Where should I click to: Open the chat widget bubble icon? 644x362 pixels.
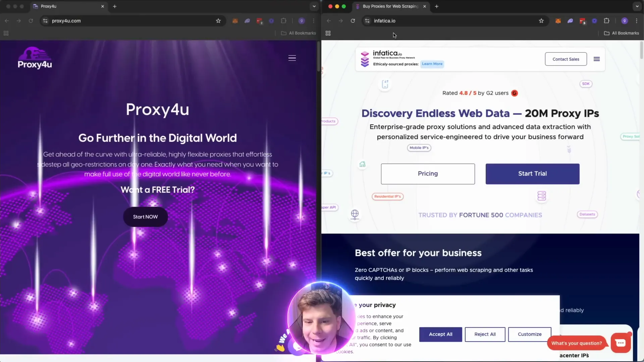point(621,343)
